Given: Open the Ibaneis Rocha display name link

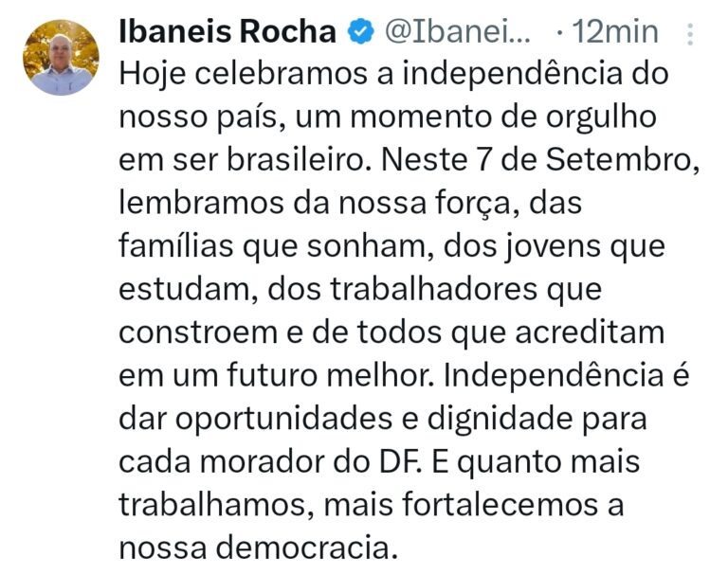Looking at the screenshot, I should pos(227,31).
